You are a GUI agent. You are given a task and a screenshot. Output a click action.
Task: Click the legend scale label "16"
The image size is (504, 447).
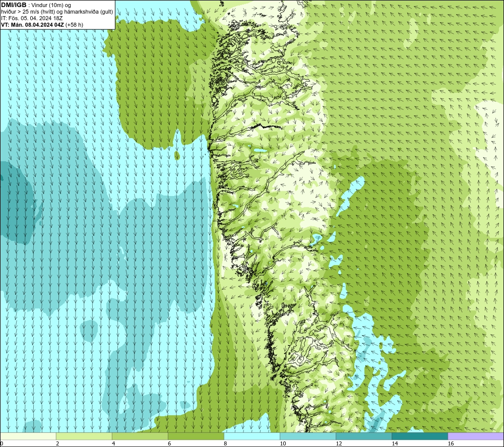point(451,443)
